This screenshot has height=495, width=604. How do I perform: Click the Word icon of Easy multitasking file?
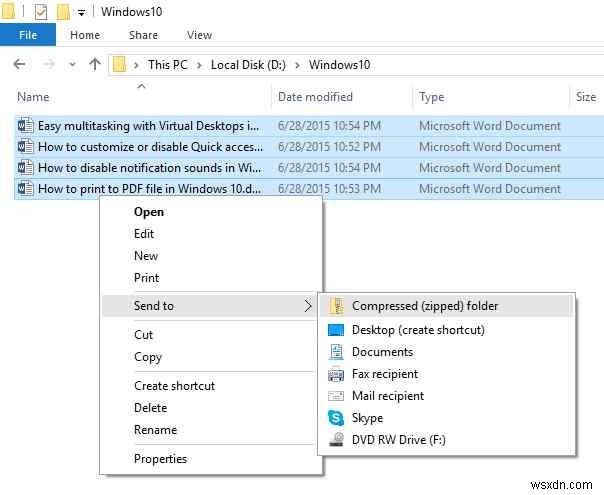[25, 126]
